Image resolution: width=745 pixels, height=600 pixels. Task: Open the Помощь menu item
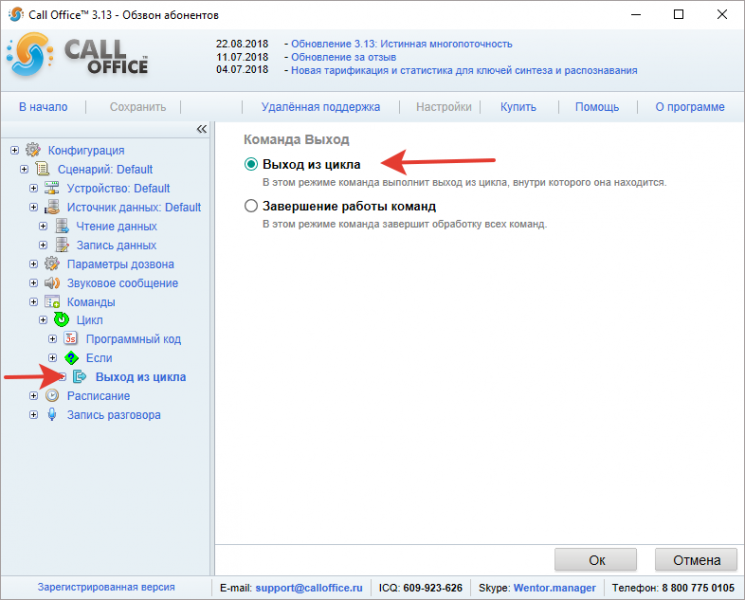pyautogui.click(x=597, y=107)
